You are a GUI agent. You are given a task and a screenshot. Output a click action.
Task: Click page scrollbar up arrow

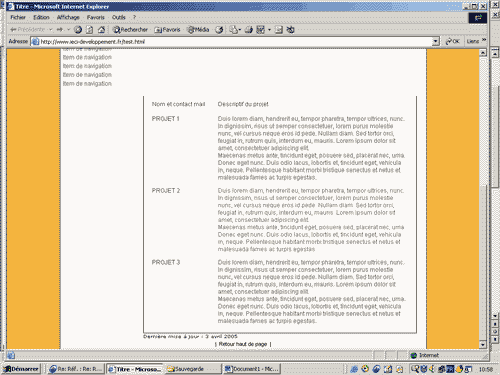(x=483, y=53)
